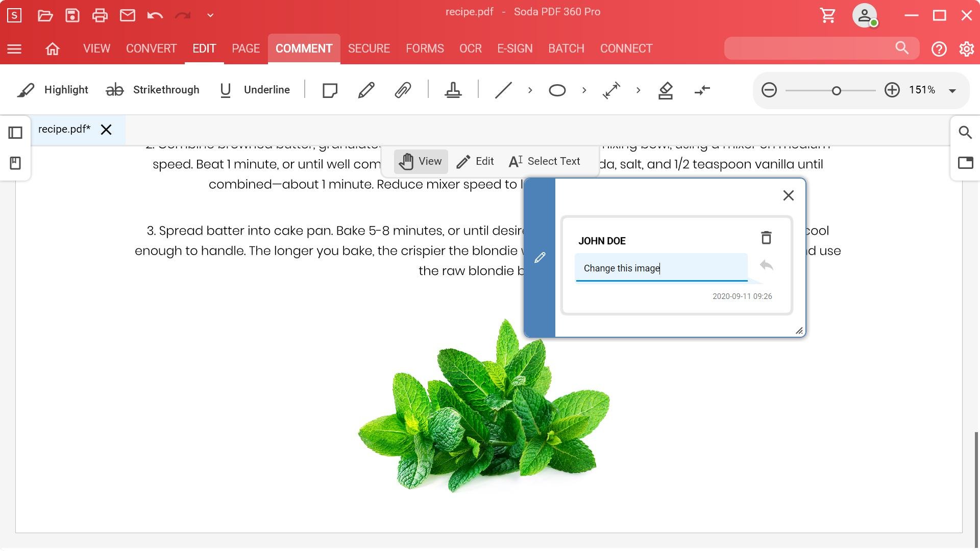Activate the Highlight tool
Viewport: 980px width, 551px height.
[x=52, y=90]
